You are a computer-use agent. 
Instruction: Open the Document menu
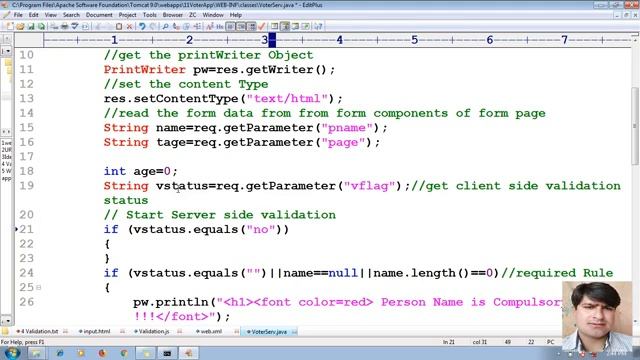click(99, 15)
